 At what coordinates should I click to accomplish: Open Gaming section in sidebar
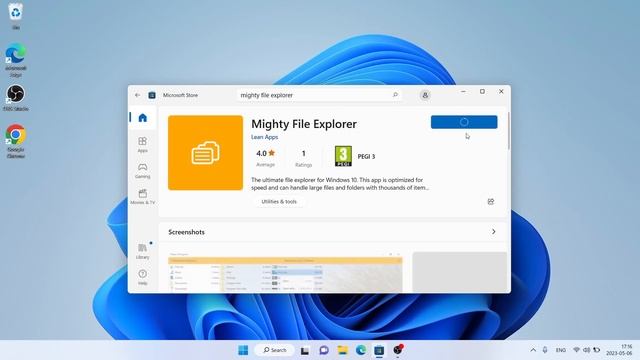pyautogui.click(x=142, y=171)
